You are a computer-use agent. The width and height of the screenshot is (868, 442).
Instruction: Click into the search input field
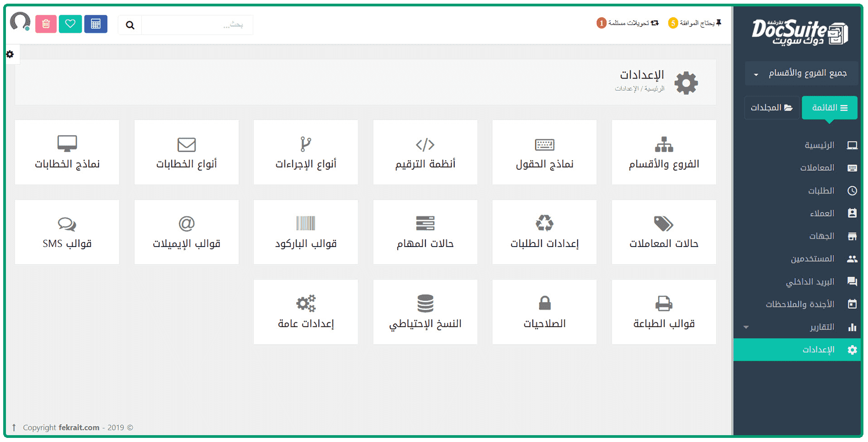click(197, 25)
